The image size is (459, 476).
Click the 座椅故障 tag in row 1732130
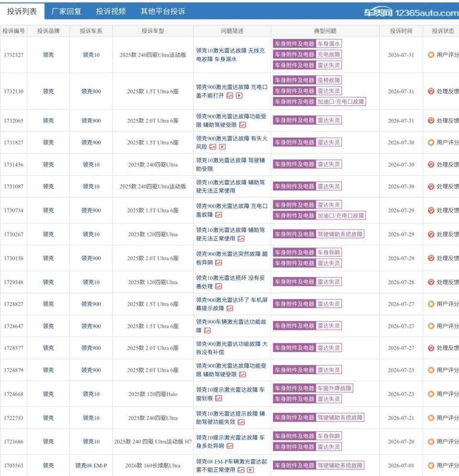328,80
